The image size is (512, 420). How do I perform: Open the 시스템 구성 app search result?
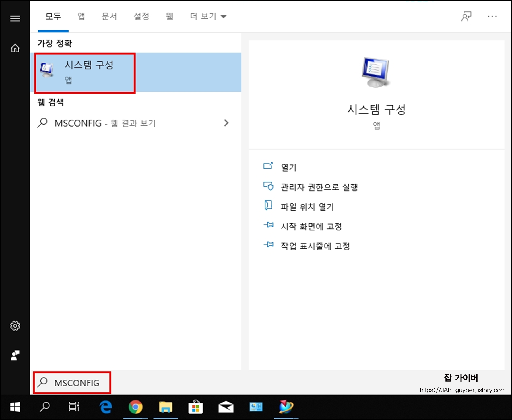(x=136, y=72)
